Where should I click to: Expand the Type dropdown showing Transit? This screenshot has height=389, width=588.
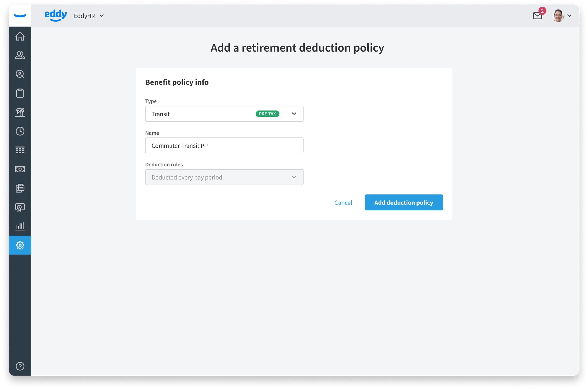click(x=224, y=114)
